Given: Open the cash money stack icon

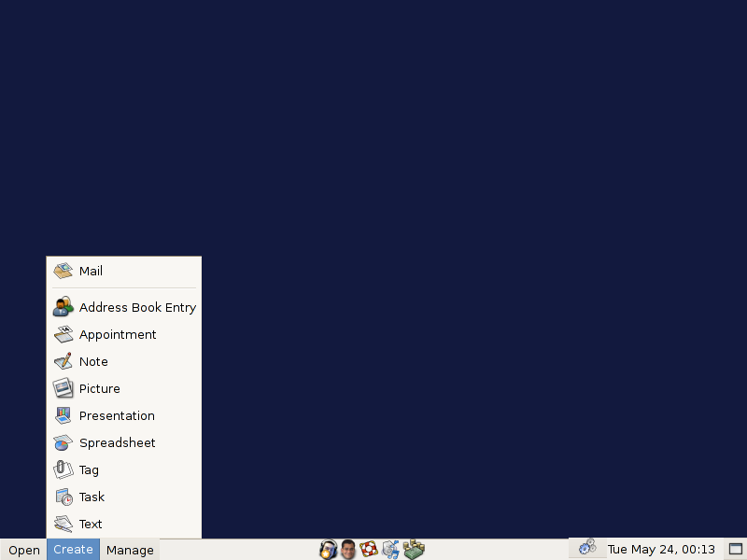Looking at the screenshot, I should (414, 550).
